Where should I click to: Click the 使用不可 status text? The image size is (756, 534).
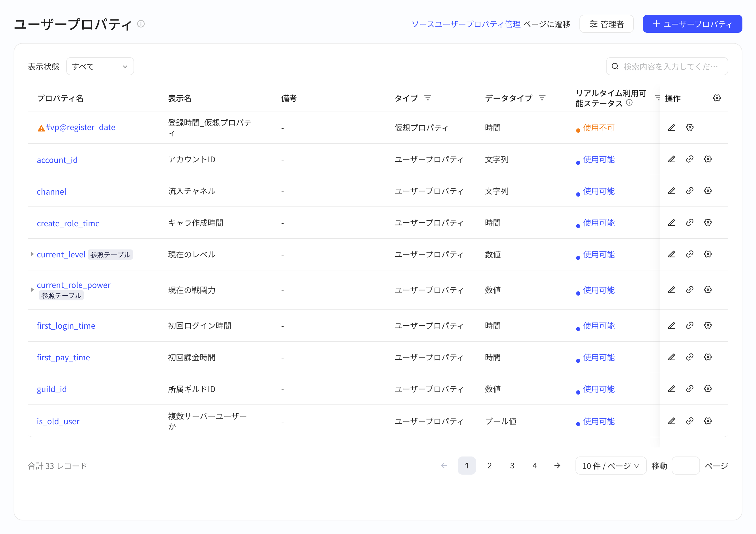[599, 128]
